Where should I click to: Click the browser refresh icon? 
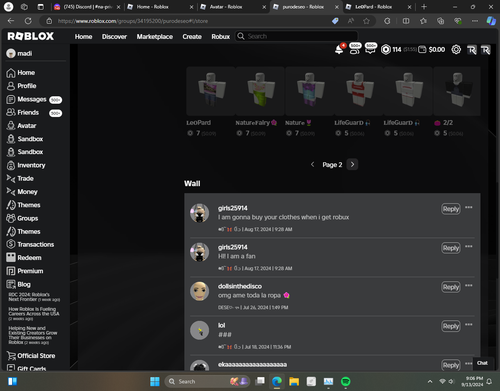click(x=28, y=21)
